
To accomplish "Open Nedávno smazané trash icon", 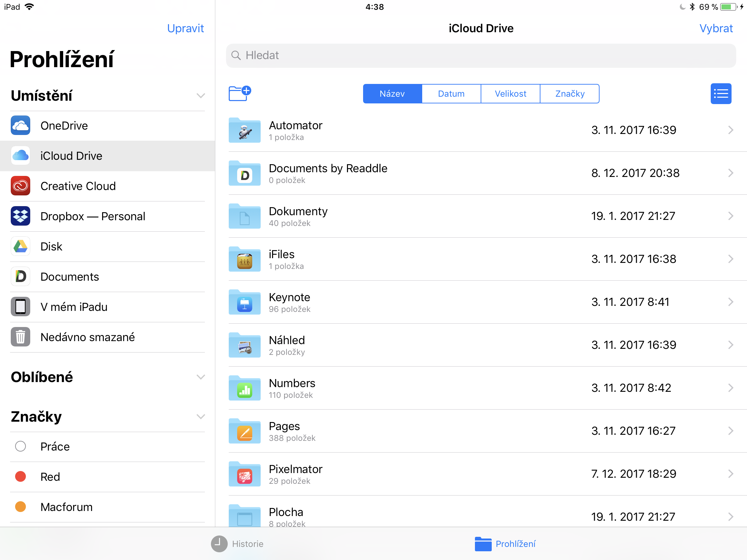I will click(20, 337).
